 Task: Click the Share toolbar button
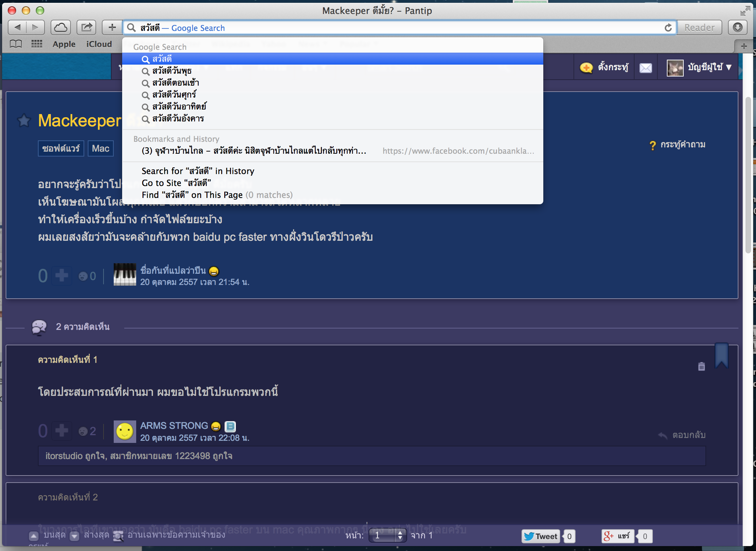[86, 27]
